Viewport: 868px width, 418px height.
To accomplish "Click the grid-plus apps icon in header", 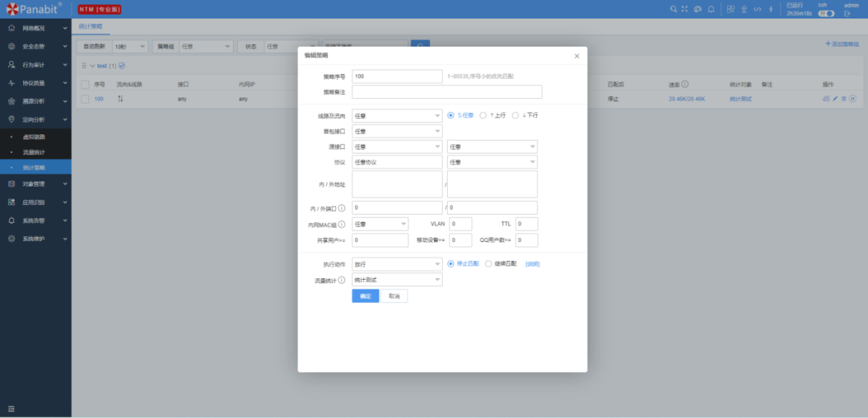I will 731,9.
